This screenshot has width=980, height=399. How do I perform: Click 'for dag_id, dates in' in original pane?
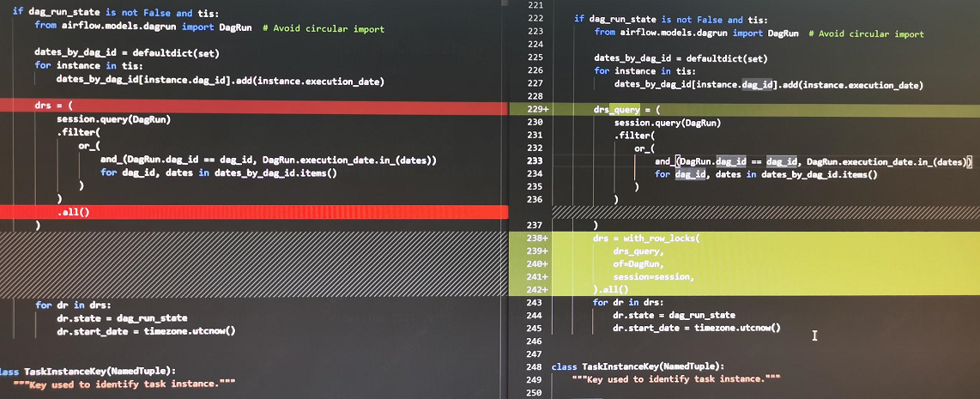click(x=154, y=172)
